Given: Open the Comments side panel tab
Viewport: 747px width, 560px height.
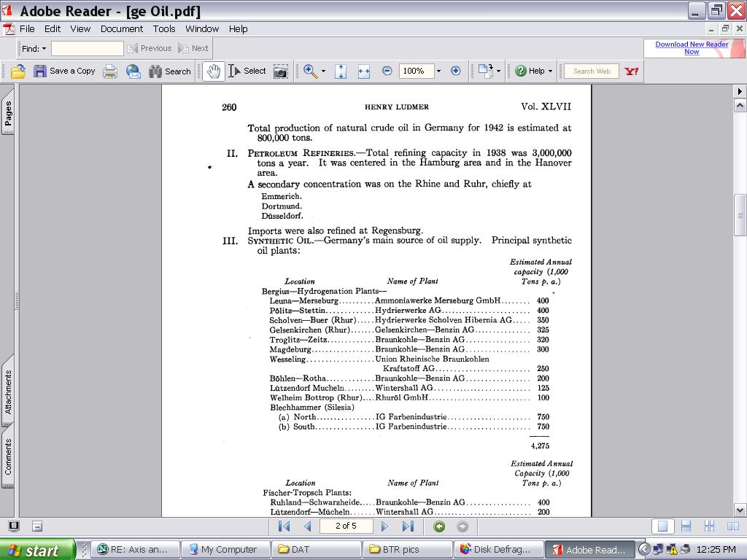Looking at the screenshot, I should tap(8, 456).
